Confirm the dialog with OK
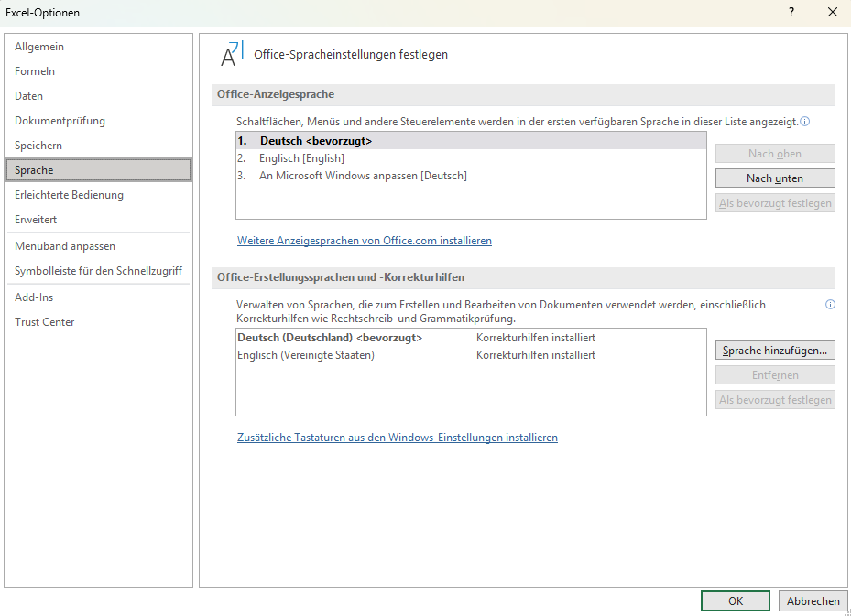The image size is (851, 616). [735, 601]
